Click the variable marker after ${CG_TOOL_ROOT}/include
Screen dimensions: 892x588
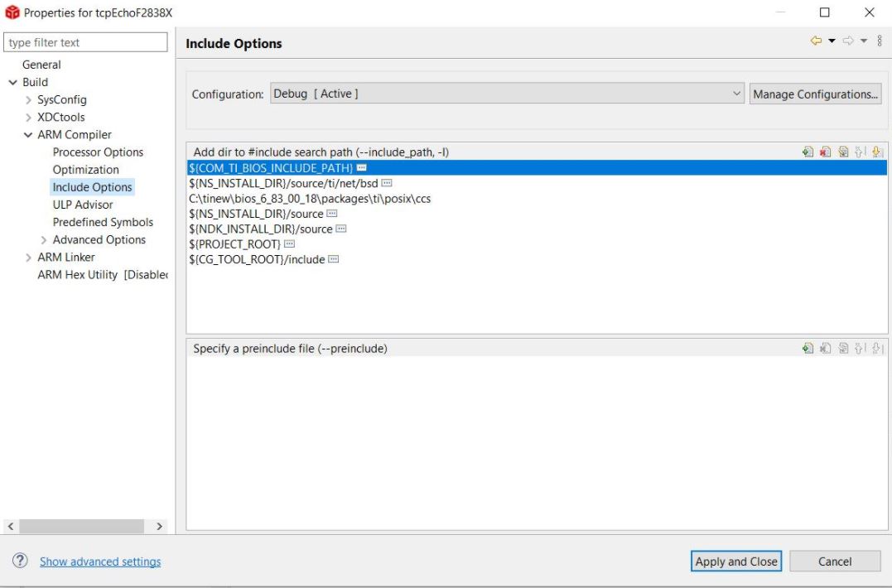tap(334, 259)
